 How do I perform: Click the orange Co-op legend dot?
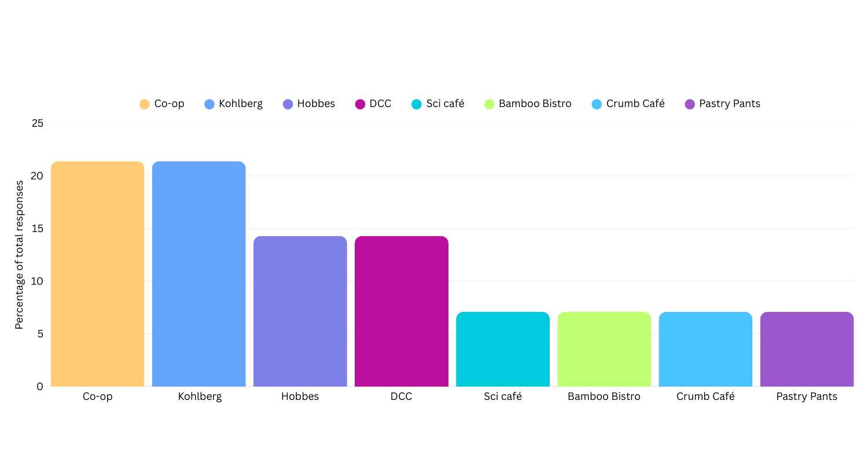pos(145,104)
